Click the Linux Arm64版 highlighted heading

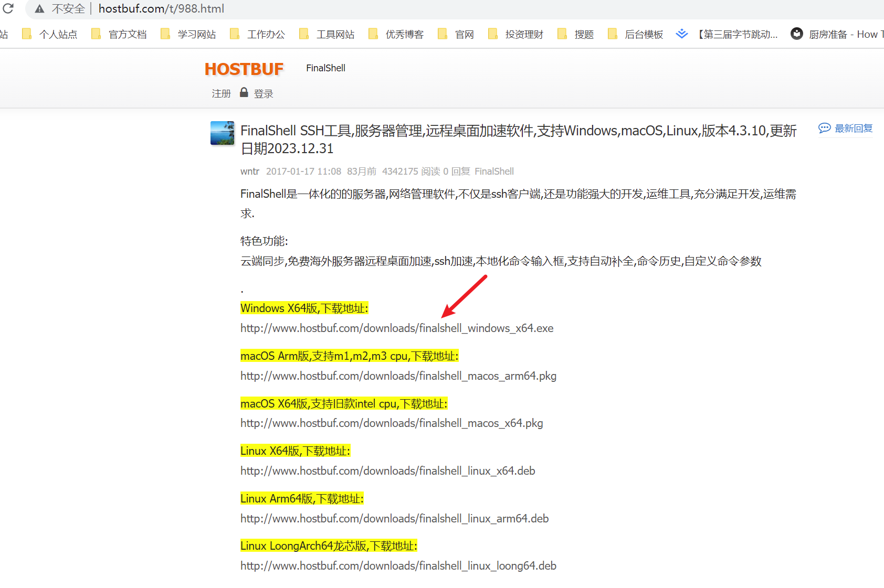pyautogui.click(x=302, y=499)
